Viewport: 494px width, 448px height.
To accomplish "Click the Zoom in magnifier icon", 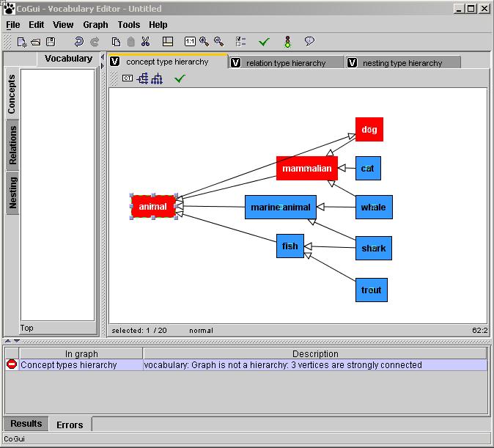I will pyautogui.click(x=204, y=42).
